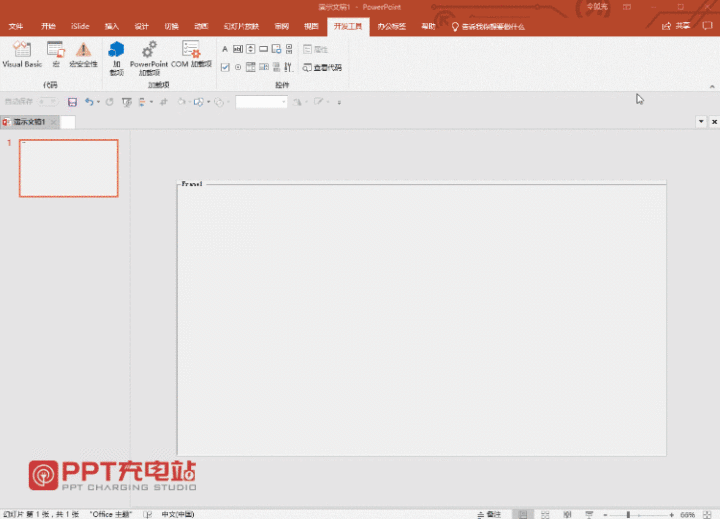Open the Macros (宏) dialog

click(56, 55)
